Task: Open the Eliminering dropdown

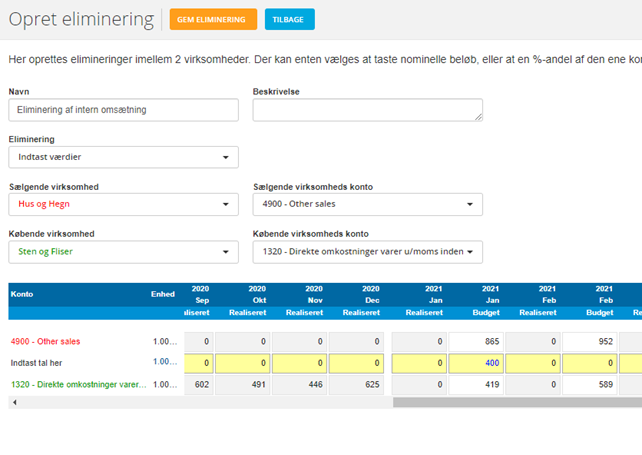Action: (x=123, y=157)
